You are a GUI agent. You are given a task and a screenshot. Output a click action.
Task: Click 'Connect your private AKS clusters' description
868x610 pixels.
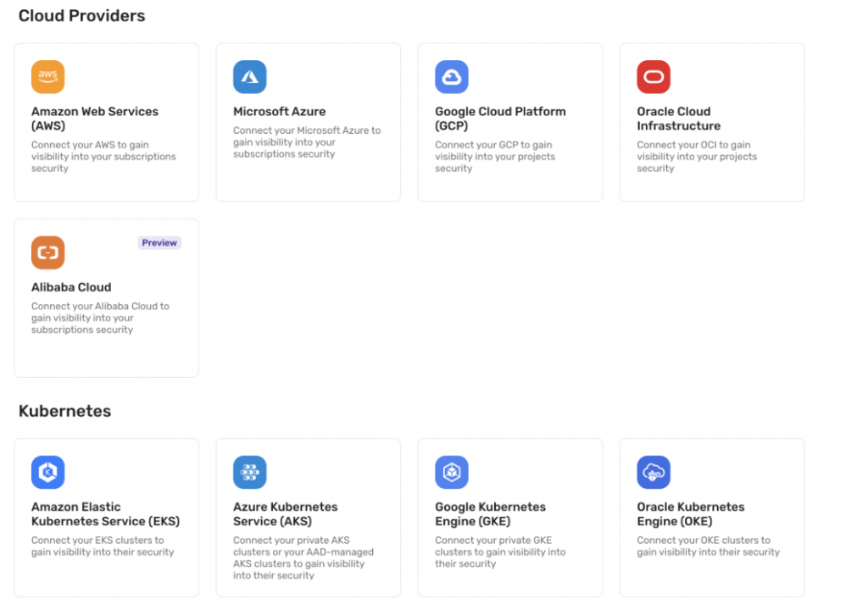pyautogui.click(x=303, y=557)
